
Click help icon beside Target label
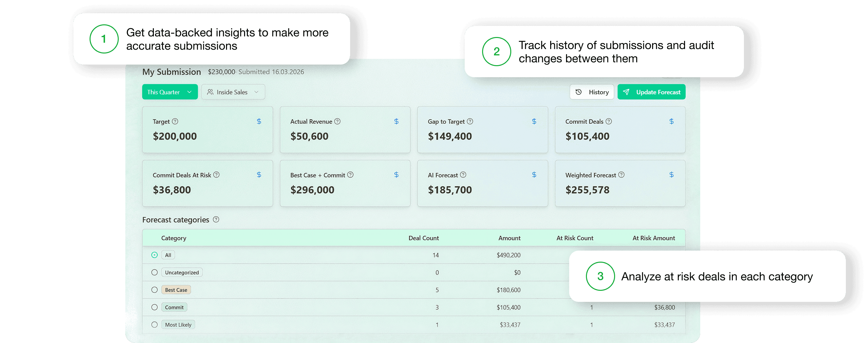(x=175, y=121)
